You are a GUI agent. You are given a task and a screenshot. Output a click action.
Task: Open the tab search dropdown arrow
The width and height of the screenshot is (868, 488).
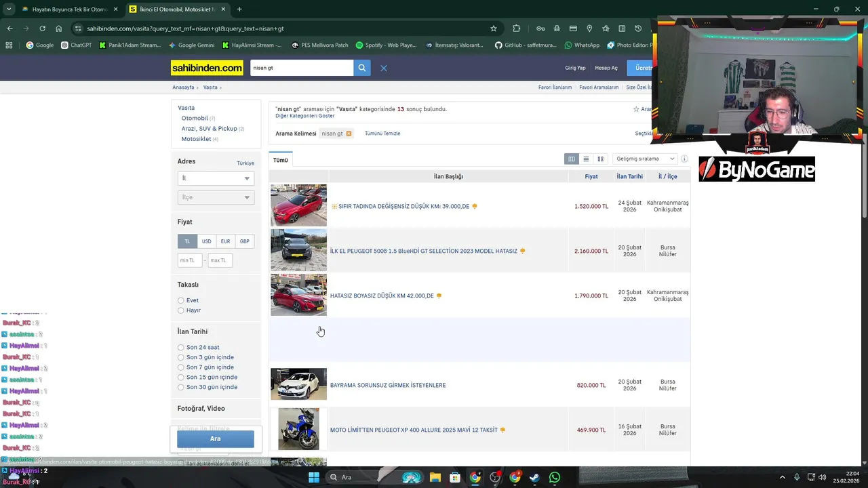coord(9,9)
